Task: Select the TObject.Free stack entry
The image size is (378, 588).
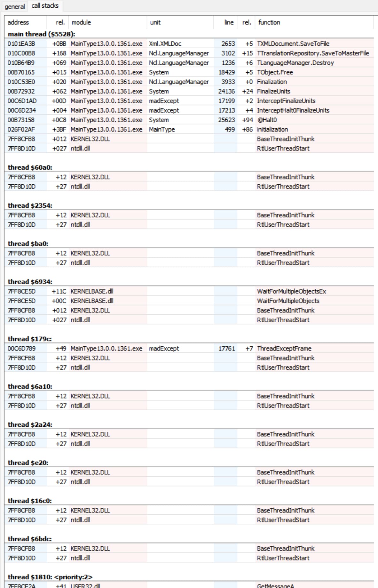Action: (189, 72)
